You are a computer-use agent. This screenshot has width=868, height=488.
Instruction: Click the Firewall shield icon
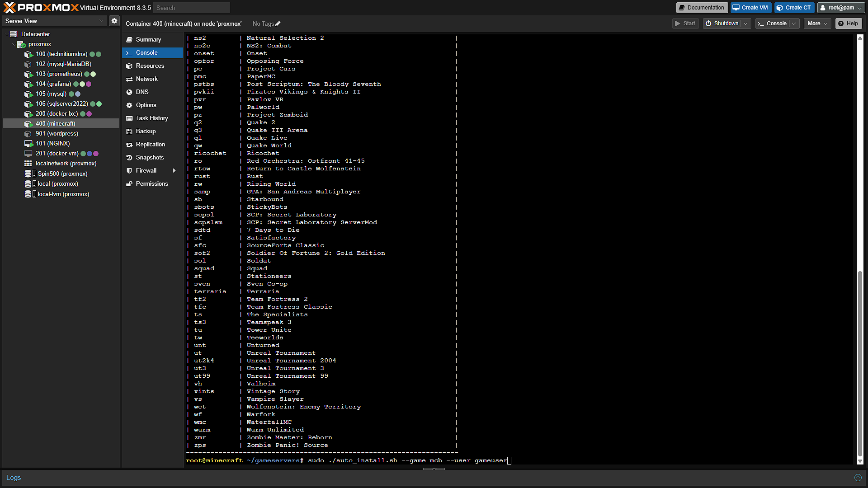click(x=129, y=171)
